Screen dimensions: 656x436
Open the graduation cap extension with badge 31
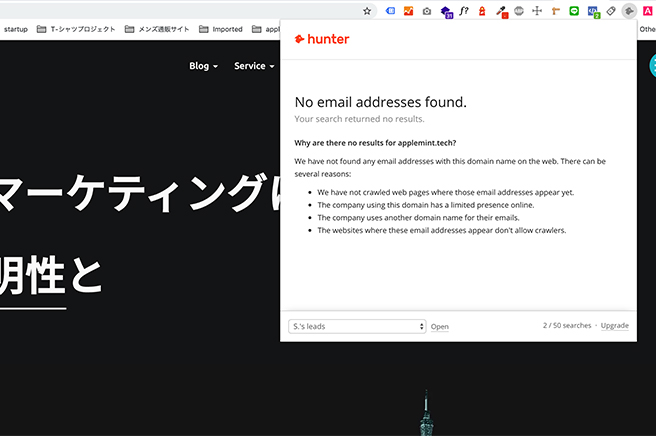446,12
